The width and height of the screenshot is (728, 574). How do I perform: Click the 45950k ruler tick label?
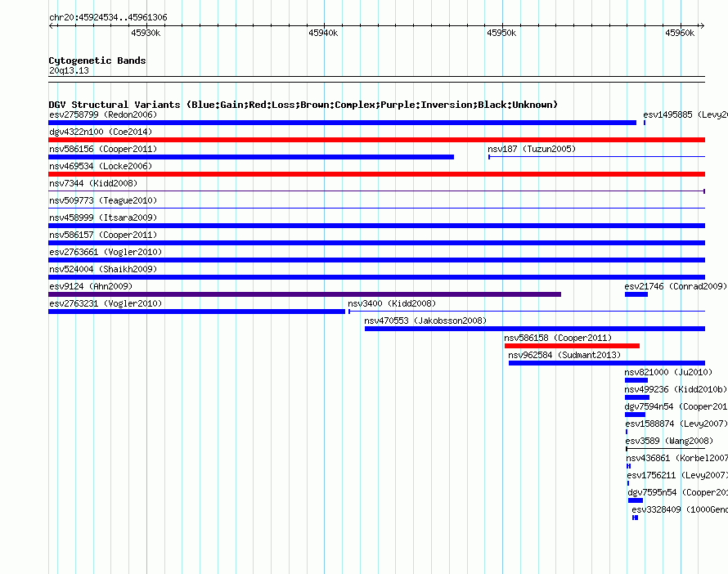pos(501,33)
